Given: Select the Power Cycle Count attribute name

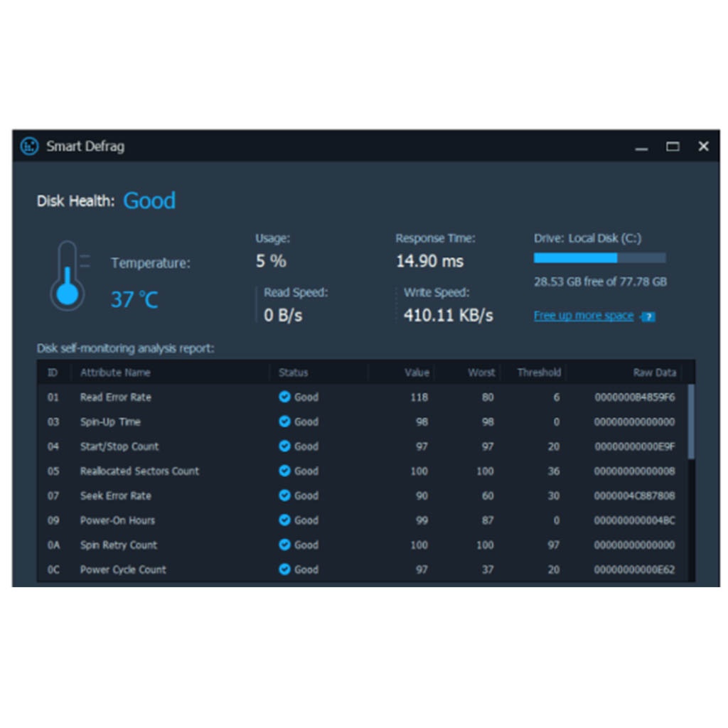Looking at the screenshot, I should point(122,569).
